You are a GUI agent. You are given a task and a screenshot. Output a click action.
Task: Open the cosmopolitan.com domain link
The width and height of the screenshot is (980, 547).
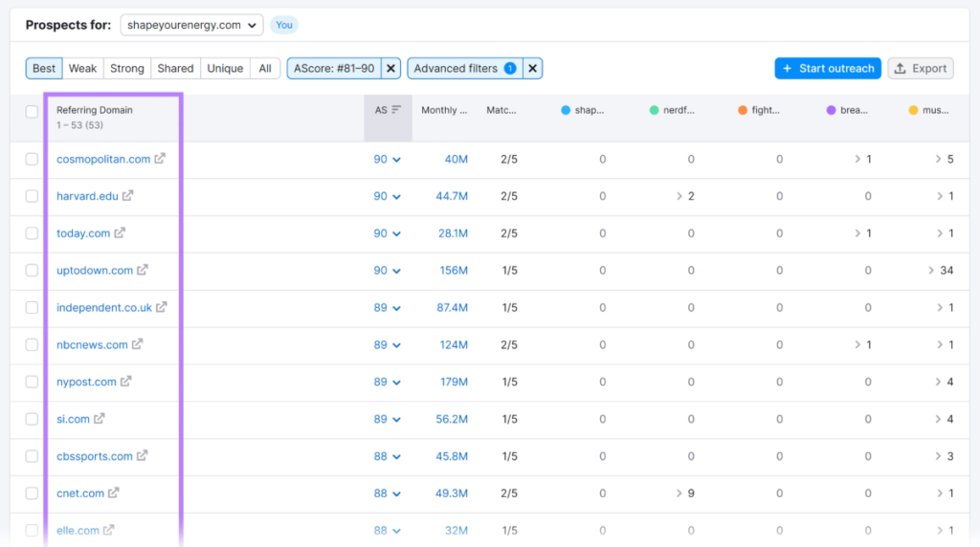pyautogui.click(x=103, y=160)
